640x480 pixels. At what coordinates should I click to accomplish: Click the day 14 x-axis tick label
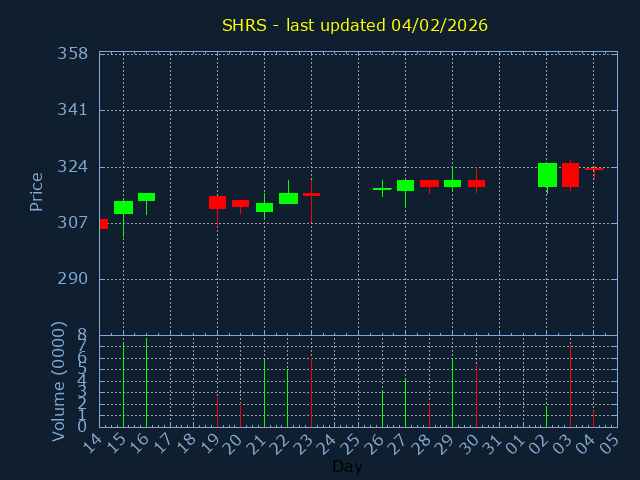(93, 442)
